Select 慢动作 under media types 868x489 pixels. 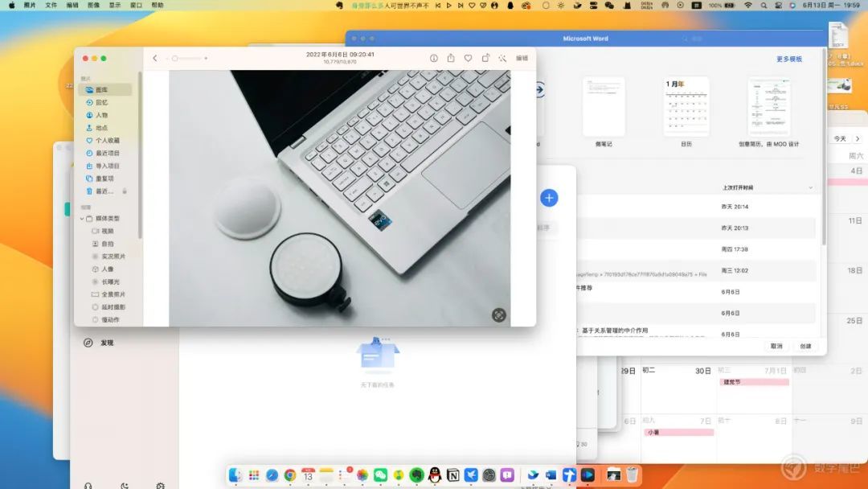pos(109,320)
